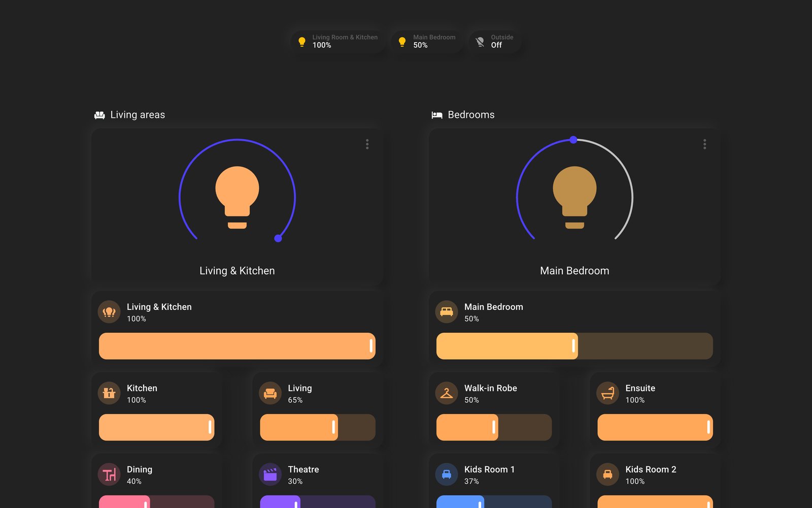Click the Living & Kitchen circular dial handle
This screenshot has height=508, width=812.
(278, 238)
